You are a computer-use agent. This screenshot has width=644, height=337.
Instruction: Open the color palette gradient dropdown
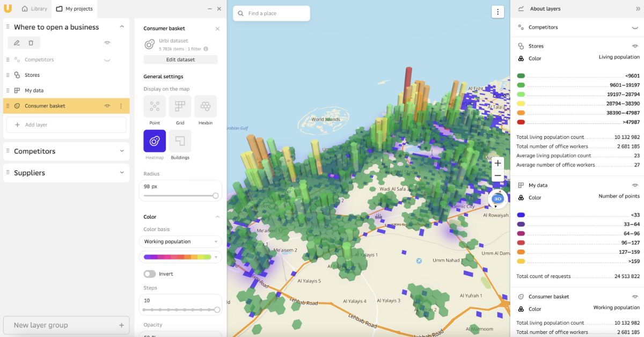180,257
